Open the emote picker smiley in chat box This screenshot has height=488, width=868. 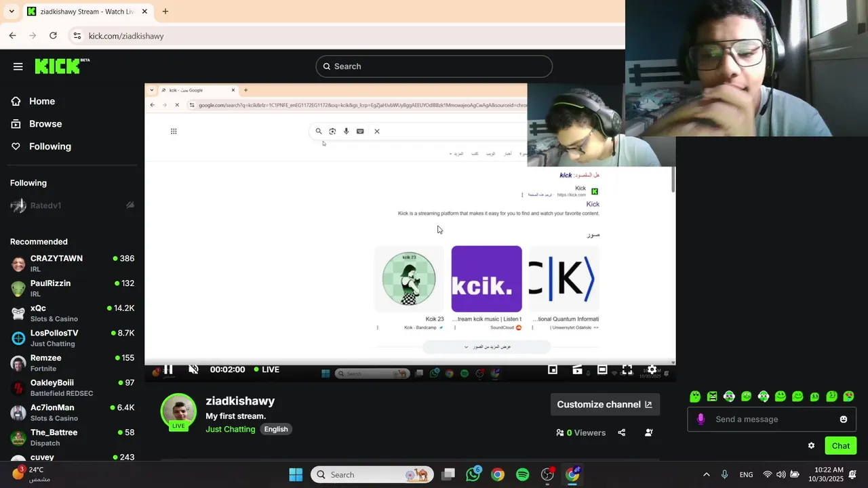[x=844, y=419]
